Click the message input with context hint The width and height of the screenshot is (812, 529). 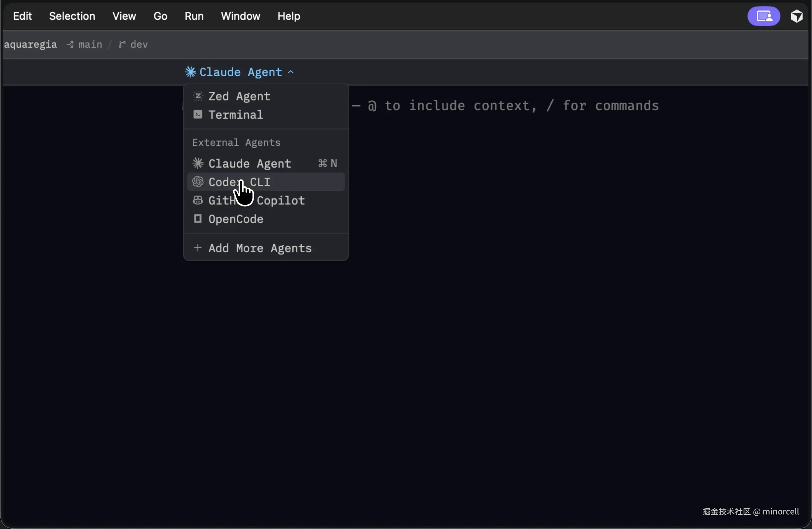[x=505, y=106]
